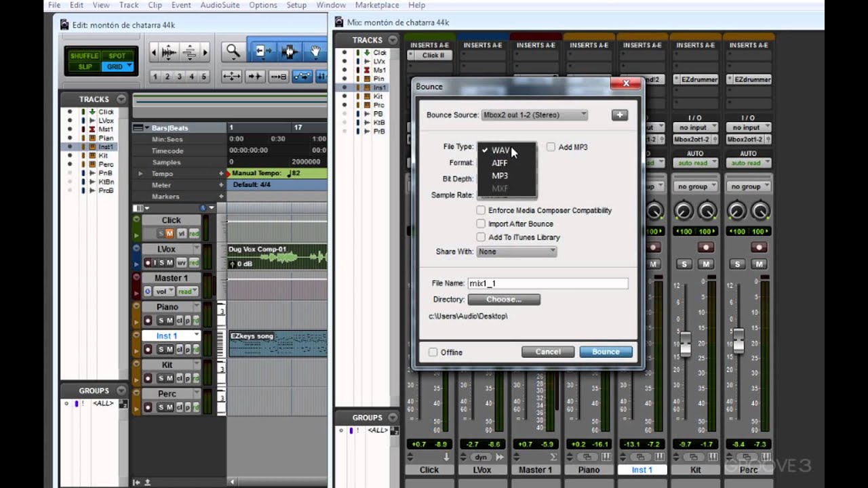Screen dimensions: 868x488
Task: Select the Selector waveform tool
Action: 290,52
